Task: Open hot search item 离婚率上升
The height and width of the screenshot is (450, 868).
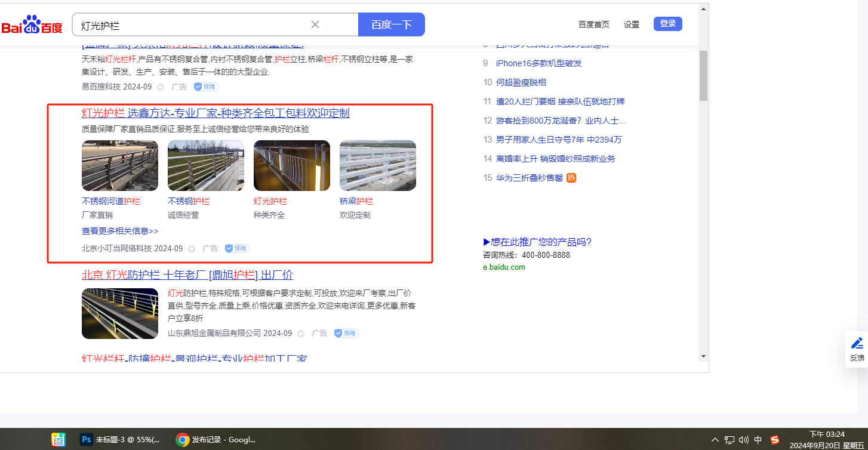Action: (556, 159)
